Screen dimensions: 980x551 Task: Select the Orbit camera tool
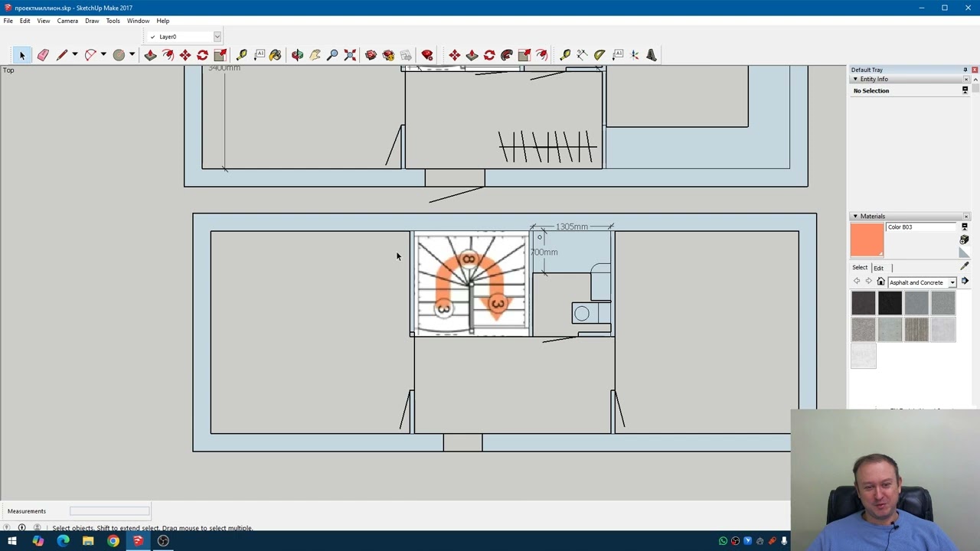(x=297, y=55)
